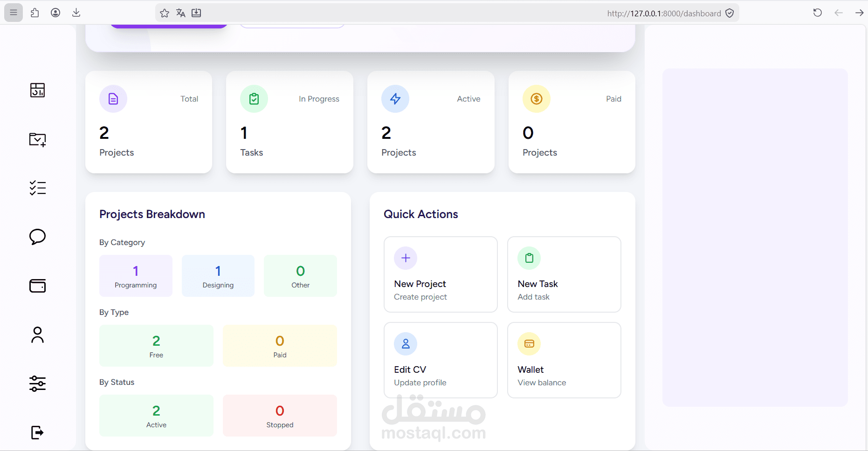
Task: Open the wallet sidebar icon
Action: [x=37, y=286]
